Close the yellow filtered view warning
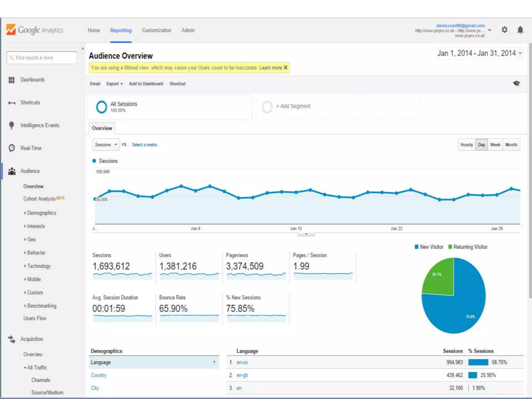 tap(286, 68)
